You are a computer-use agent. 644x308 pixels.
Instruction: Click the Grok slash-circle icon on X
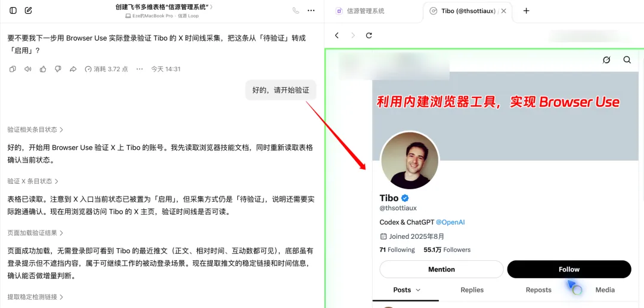point(606,60)
